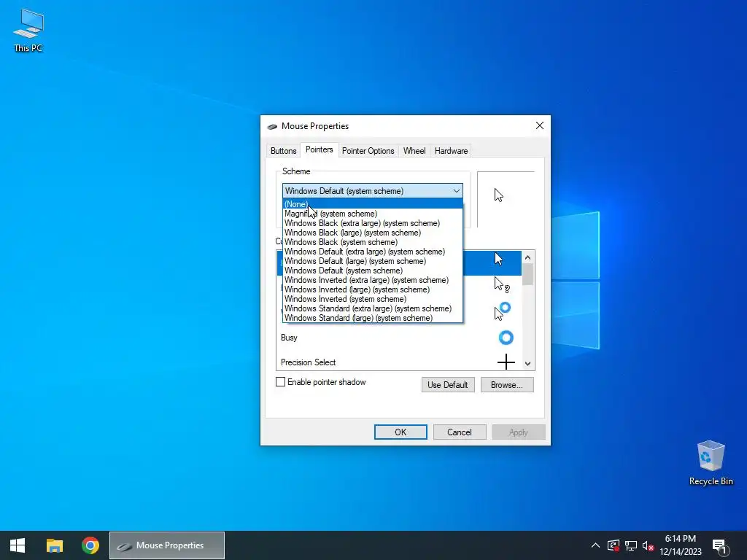Screen dimensions: 747x560
Task: Switch to the Pointers tab
Action: 320,149
